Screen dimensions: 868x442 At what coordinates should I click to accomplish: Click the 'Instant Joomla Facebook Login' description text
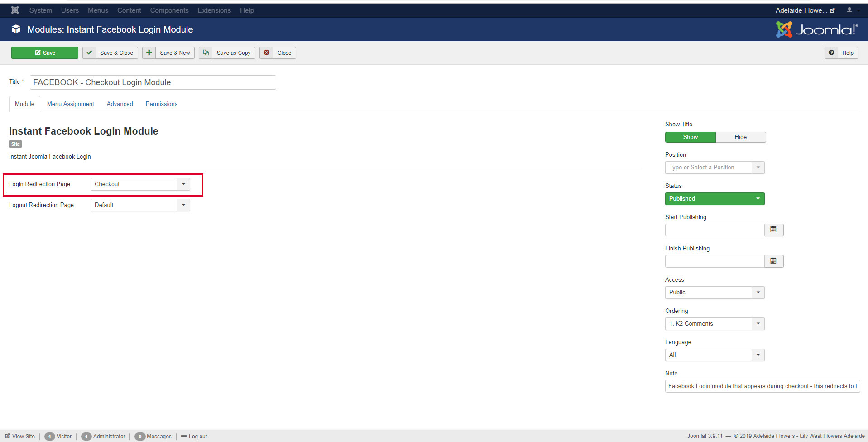50,156
